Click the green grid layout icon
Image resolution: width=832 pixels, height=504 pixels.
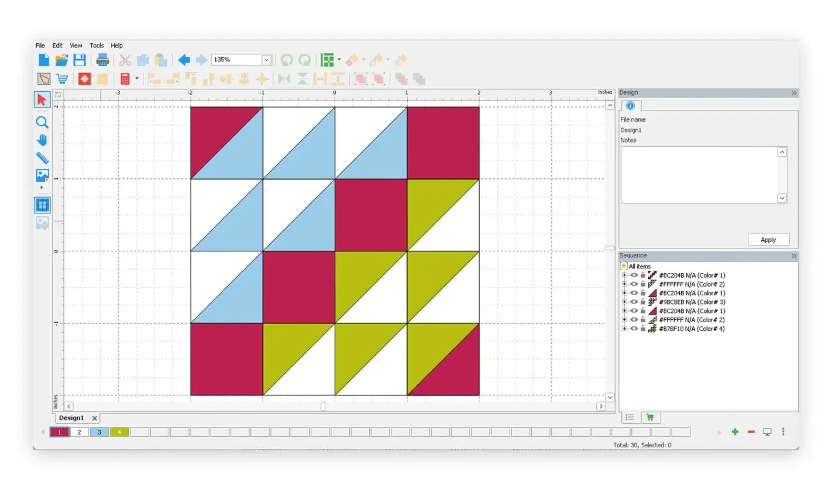(x=328, y=60)
